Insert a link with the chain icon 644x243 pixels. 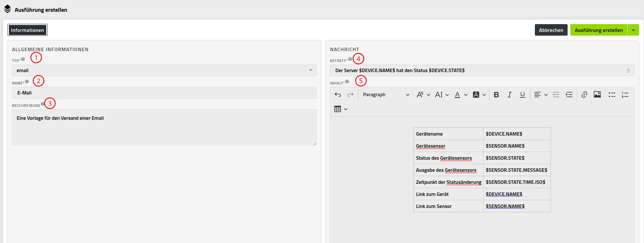pos(584,95)
